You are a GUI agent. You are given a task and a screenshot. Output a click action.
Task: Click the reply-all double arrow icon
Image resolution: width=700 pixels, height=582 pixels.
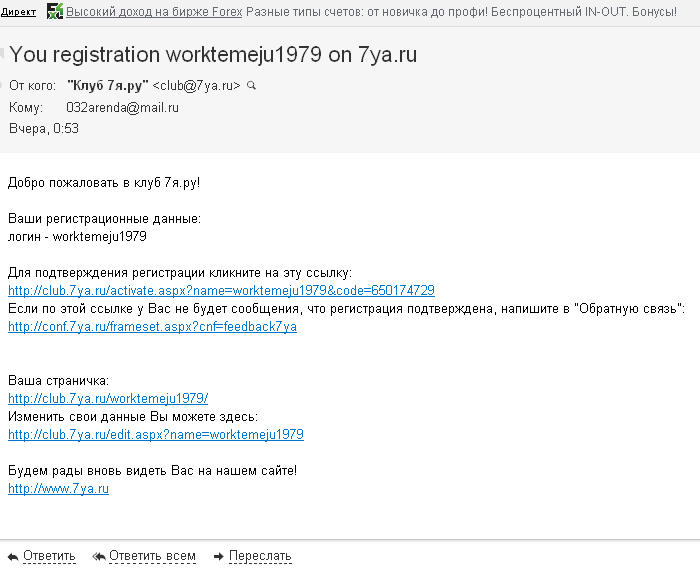pyautogui.click(x=98, y=556)
